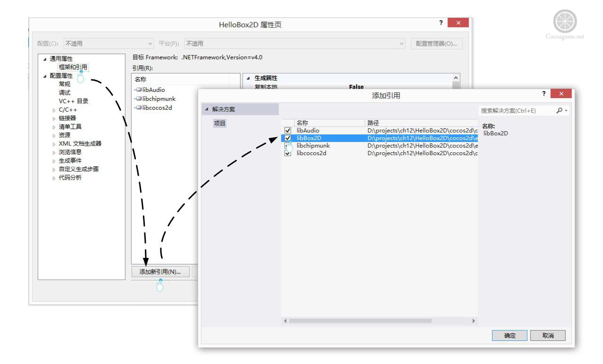Select the 项目 item under 解决方案
The image size is (603, 364).
220,123
